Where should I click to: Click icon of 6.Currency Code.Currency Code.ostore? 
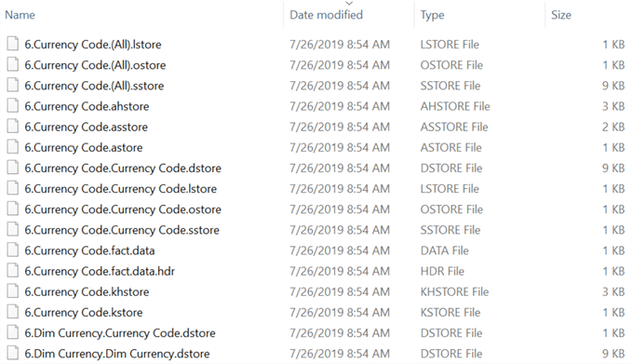(12, 209)
